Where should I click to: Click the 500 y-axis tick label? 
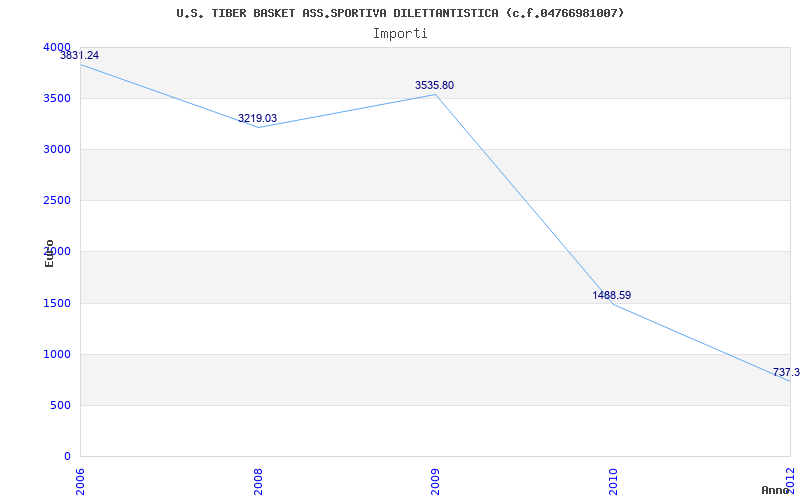(x=61, y=406)
